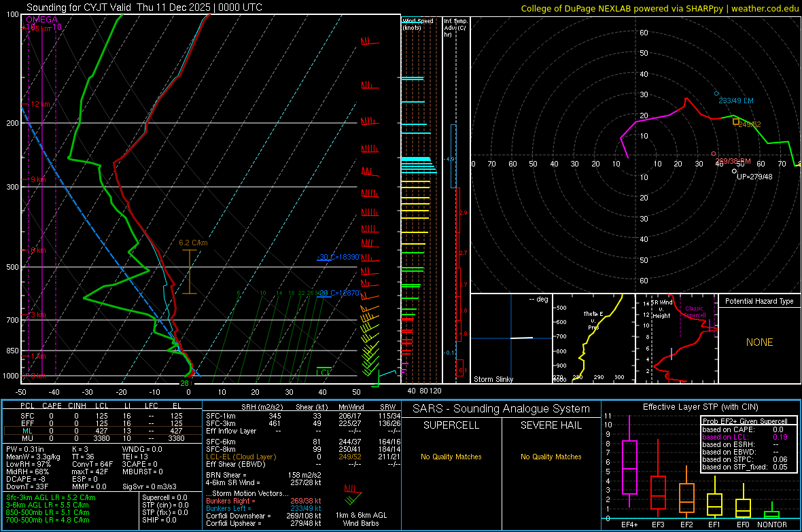The width and height of the screenshot is (802, 532).
Task: Click the yellow 'NONE' hazard type text
Action: 760,342
